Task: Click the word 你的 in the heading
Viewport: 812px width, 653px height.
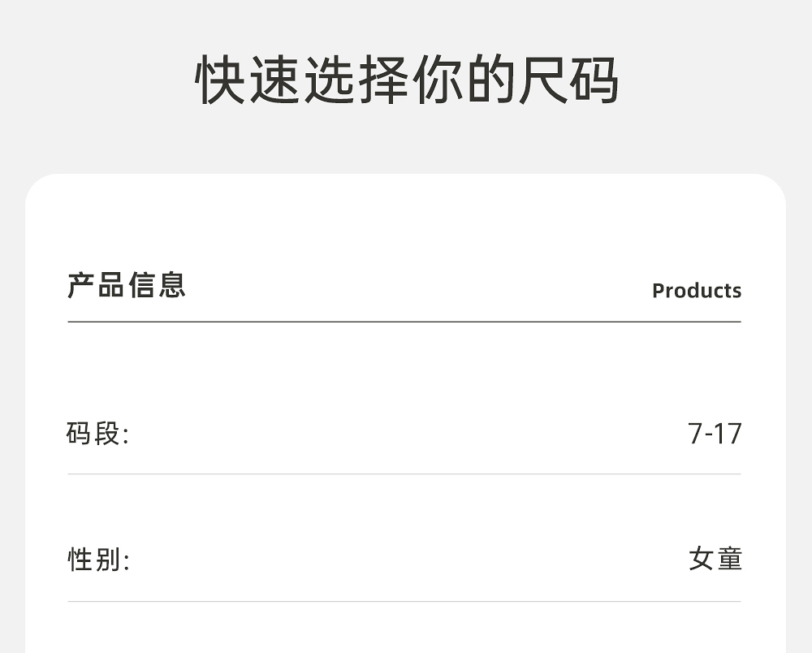Action: pyautogui.click(x=463, y=80)
